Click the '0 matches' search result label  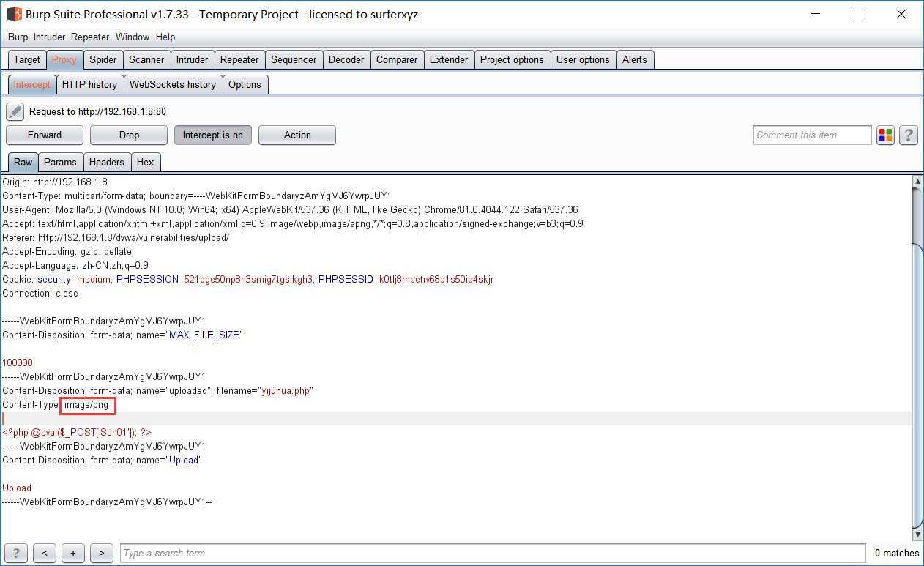pyautogui.click(x=897, y=554)
